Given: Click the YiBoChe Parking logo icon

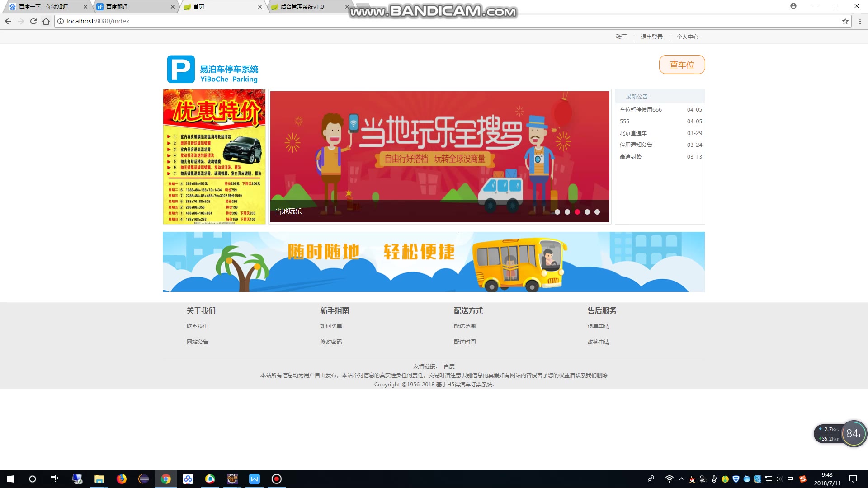Looking at the screenshot, I should (x=181, y=69).
